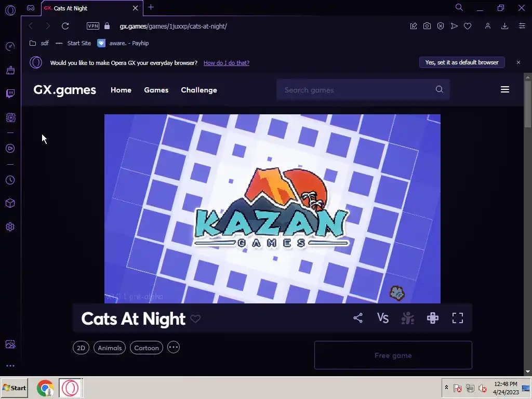Open the hamburger site menu

(505, 89)
